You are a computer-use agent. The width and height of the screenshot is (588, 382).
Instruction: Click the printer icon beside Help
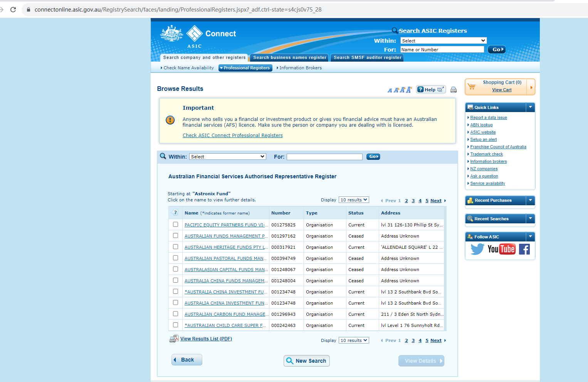(x=454, y=90)
